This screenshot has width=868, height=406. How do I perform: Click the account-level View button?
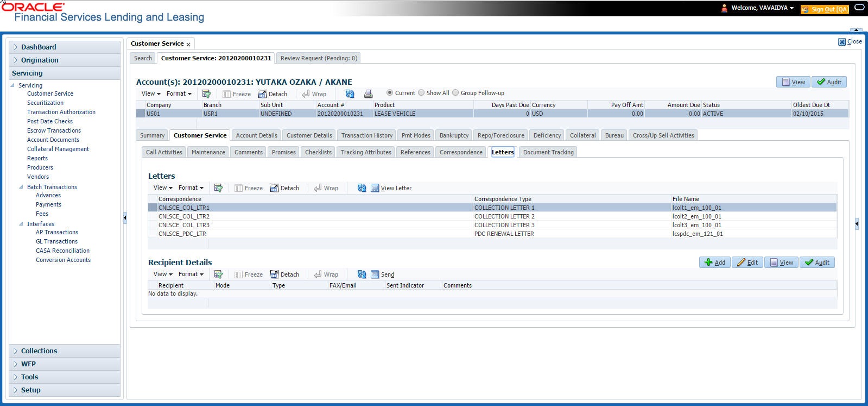(x=793, y=82)
